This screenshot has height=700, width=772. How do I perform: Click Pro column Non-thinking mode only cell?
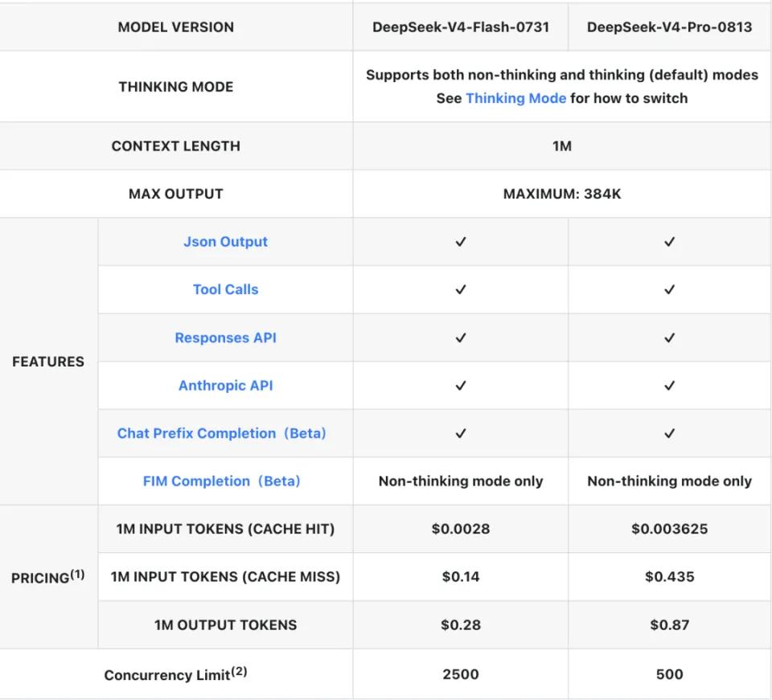[x=670, y=481]
